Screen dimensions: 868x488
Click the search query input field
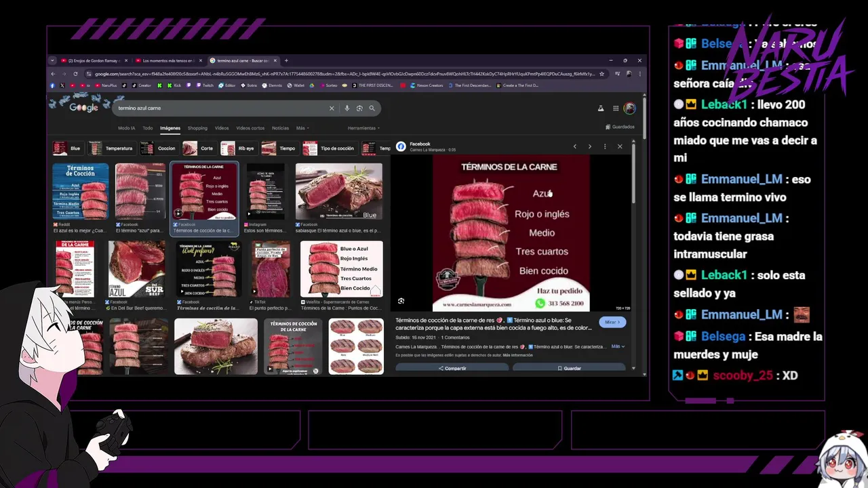click(220, 108)
